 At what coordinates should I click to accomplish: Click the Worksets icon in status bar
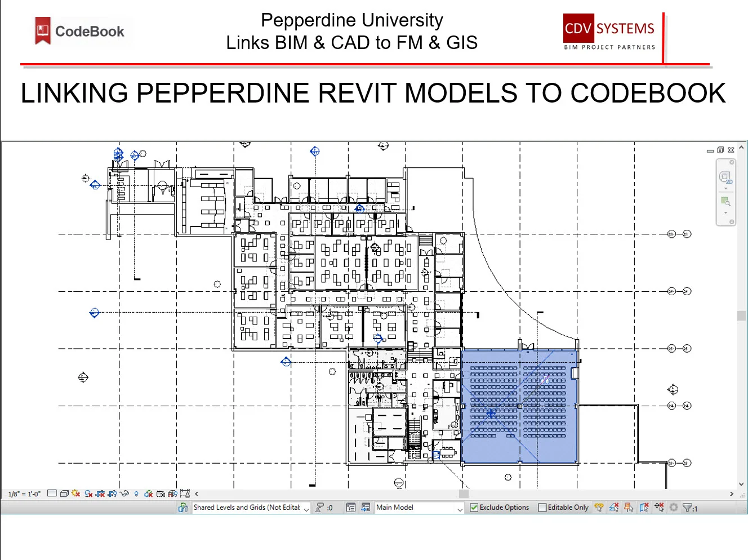click(183, 508)
